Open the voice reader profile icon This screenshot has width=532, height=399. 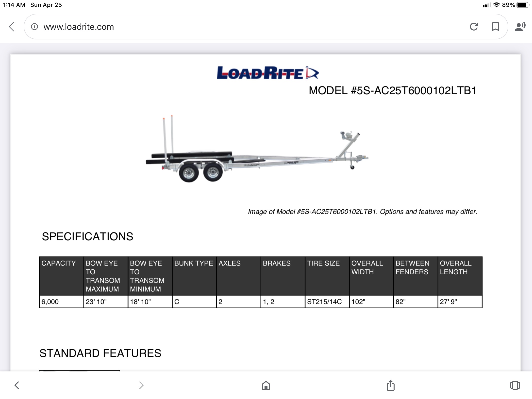pyautogui.click(x=520, y=27)
